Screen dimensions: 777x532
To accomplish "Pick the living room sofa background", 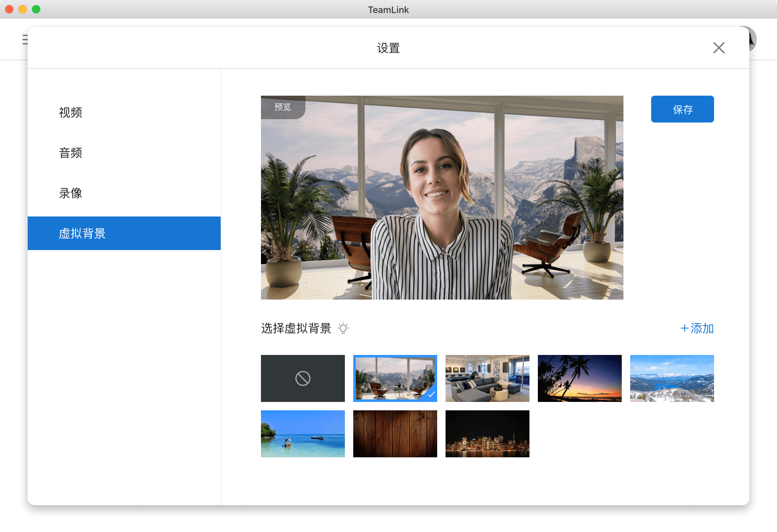I will click(487, 378).
